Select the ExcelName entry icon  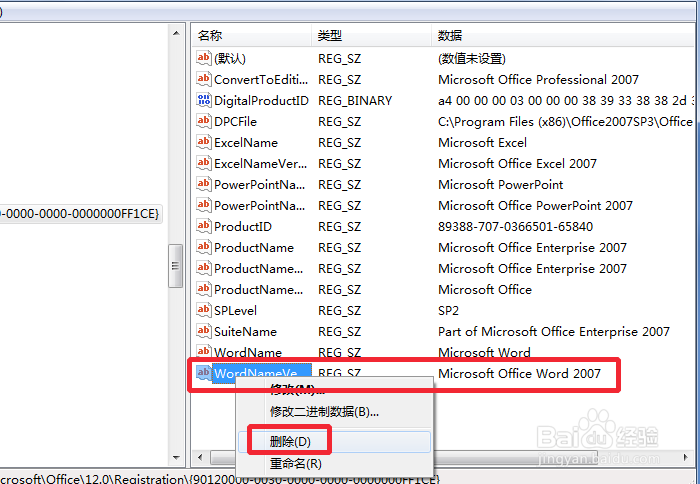point(204,142)
